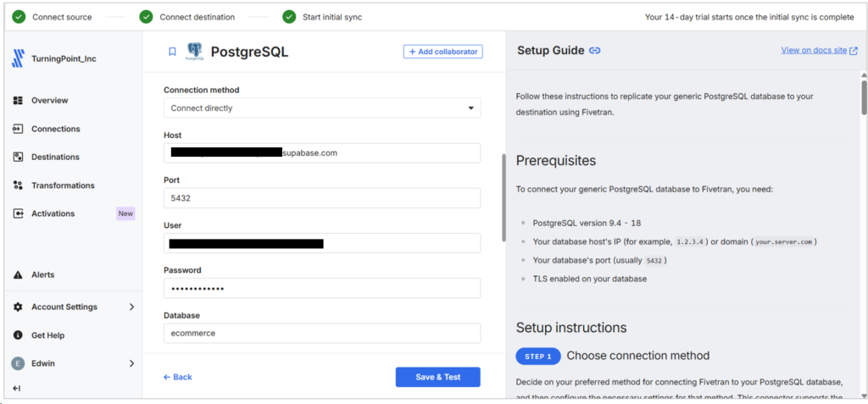
Task: Click into the Host input field
Action: (x=322, y=153)
